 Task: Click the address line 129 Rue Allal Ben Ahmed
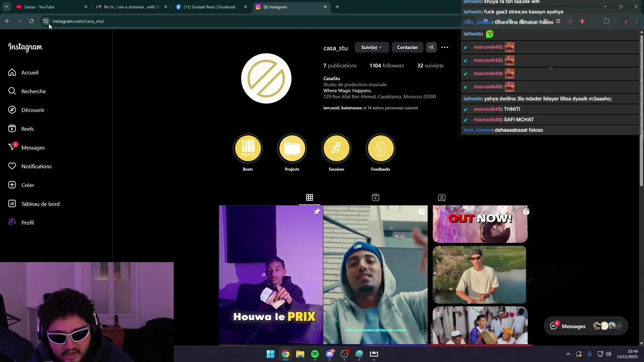tap(379, 97)
